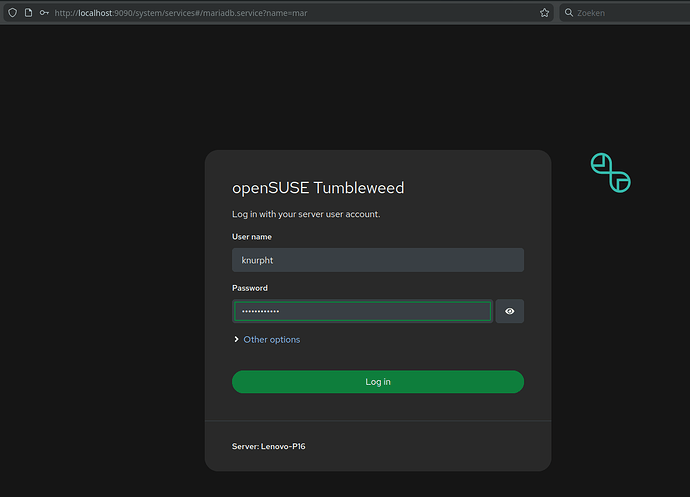Click the 'Other options' link text
The height and width of the screenshot is (497, 690).
click(271, 340)
